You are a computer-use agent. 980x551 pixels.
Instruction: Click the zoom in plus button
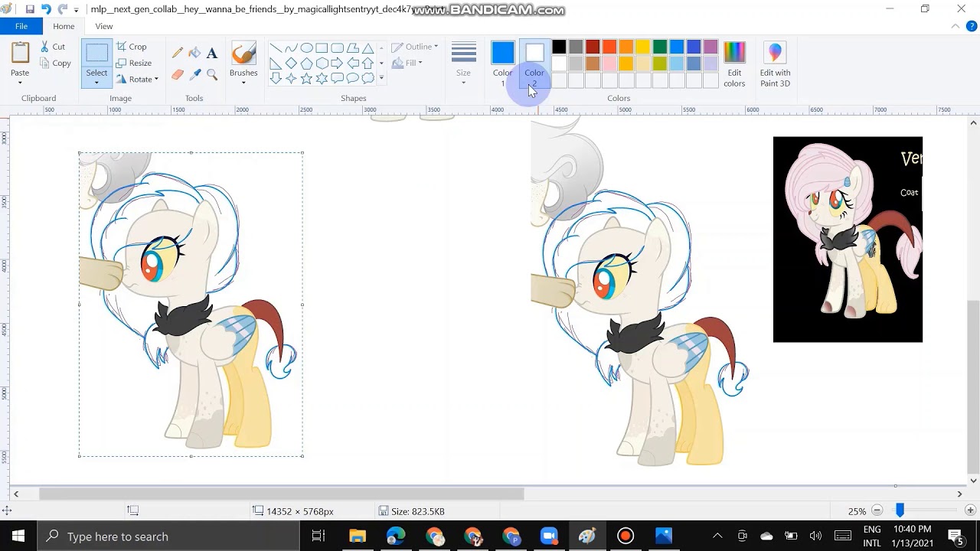(970, 510)
